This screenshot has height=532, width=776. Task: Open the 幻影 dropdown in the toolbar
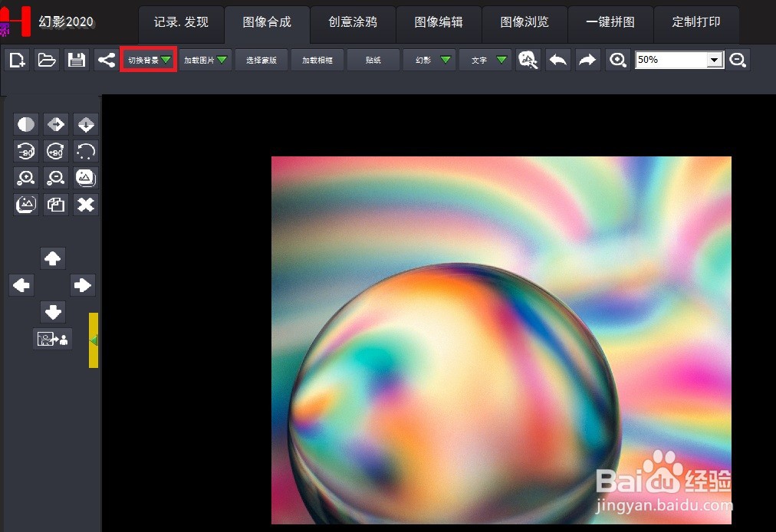point(429,61)
